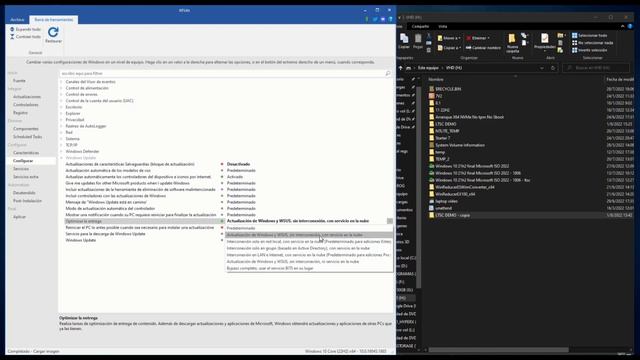This screenshot has width=640, height=360.
Task: Open Desatendido in NTLite sidebar
Action: tap(24, 193)
